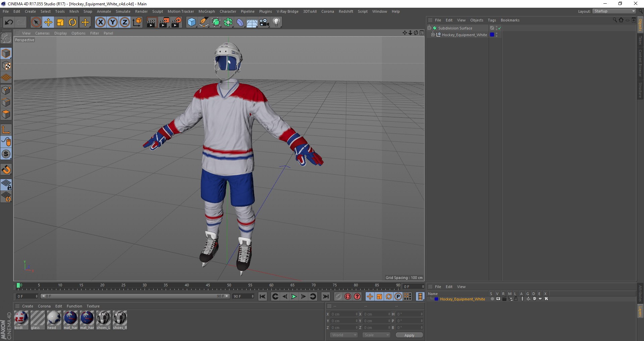The image size is (644, 341).
Task: Click the Workplane locked icon
Action: pos(6,185)
